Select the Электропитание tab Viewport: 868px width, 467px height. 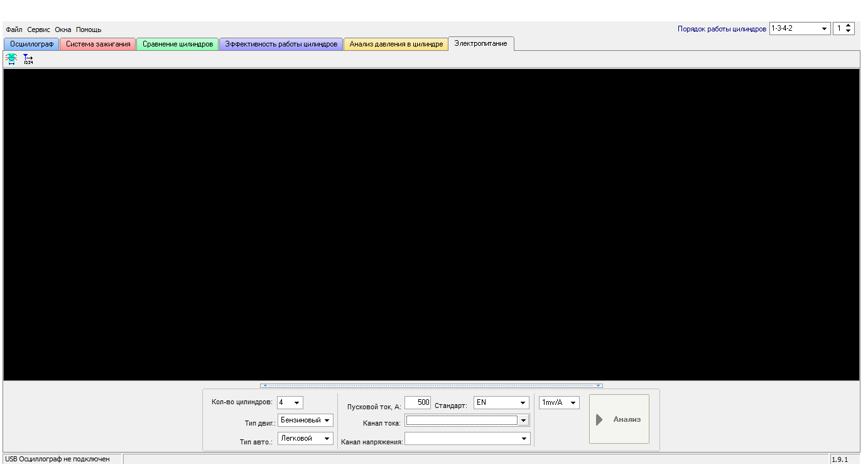pyautogui.click(x=481, y=43)
